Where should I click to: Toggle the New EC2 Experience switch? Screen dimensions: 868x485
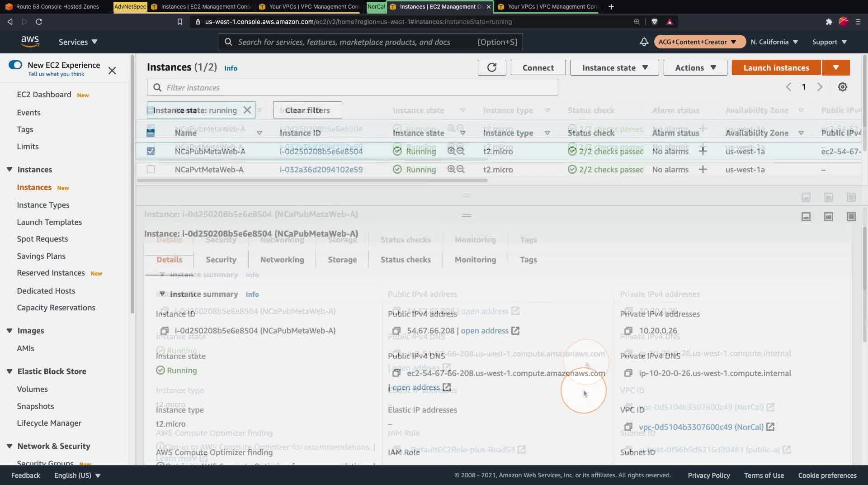(x=15, y=65)
